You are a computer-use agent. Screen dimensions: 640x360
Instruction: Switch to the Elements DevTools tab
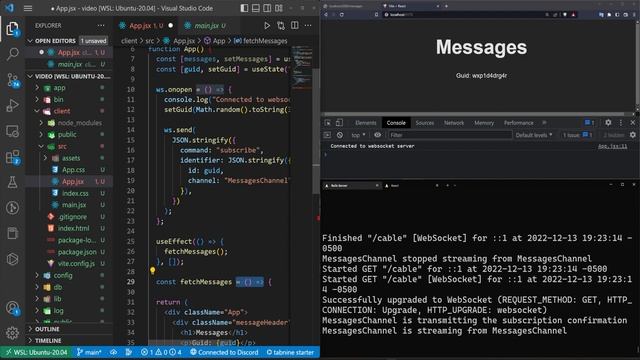(365, 122)
